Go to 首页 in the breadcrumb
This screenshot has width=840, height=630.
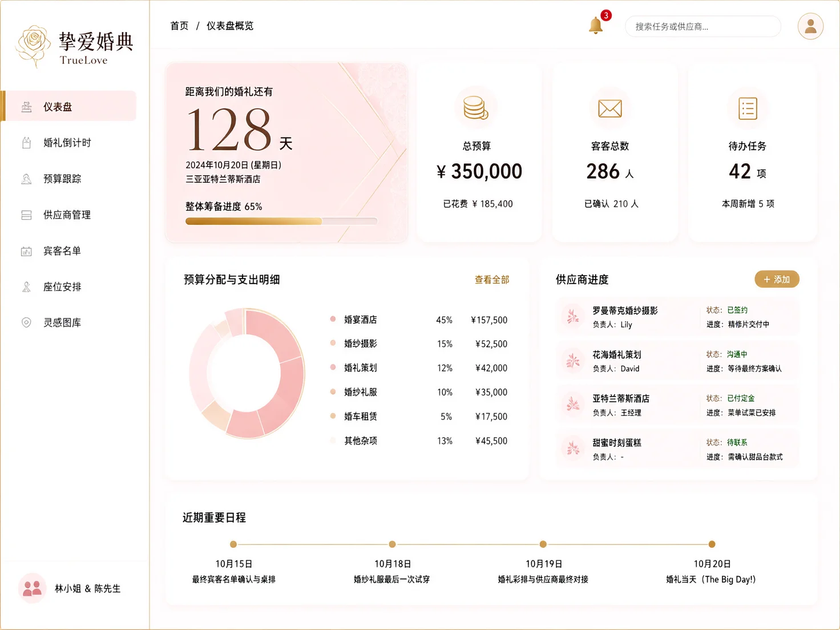pos(179,26)
